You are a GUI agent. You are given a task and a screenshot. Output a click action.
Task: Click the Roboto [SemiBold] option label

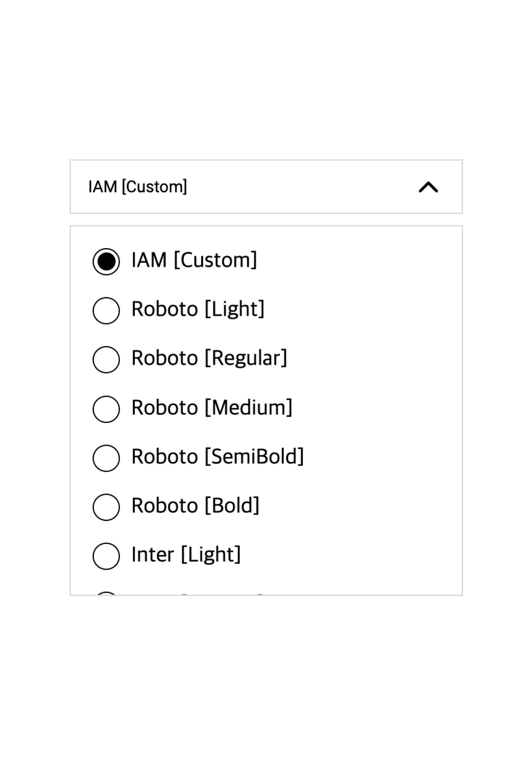coord(217,457)
